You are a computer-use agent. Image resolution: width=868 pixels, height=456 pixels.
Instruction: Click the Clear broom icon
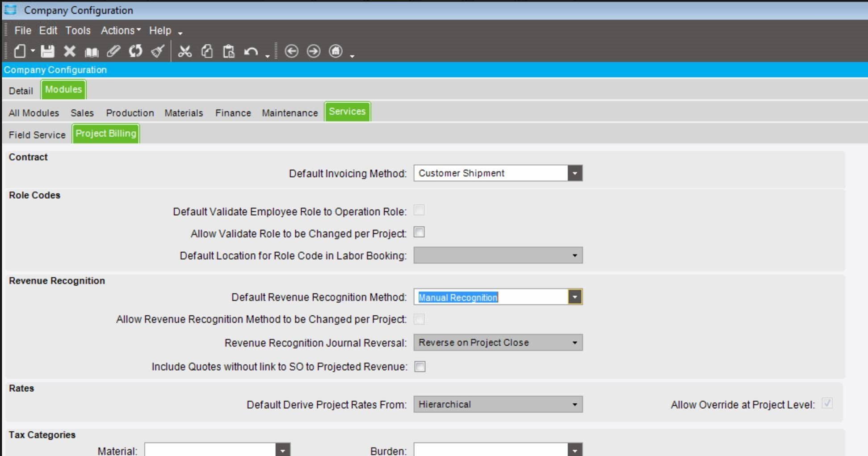pyautogui.click(x=158, y=51)
